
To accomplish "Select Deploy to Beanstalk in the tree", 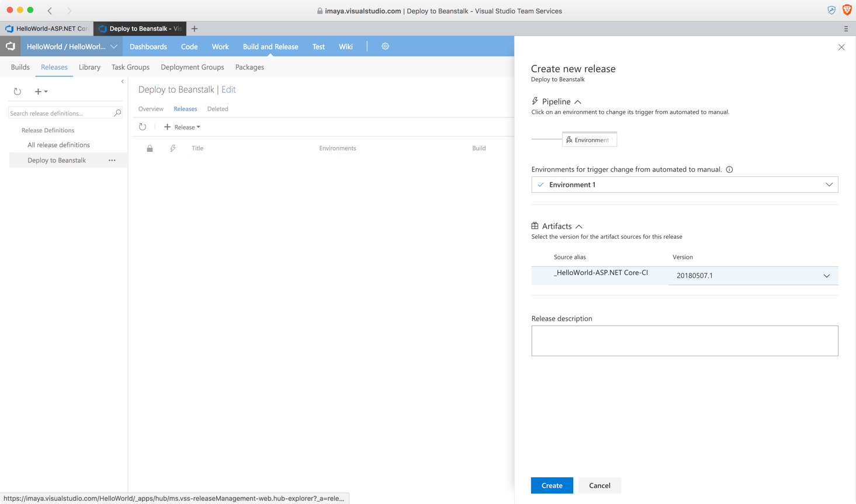I will tap(57, 160).
